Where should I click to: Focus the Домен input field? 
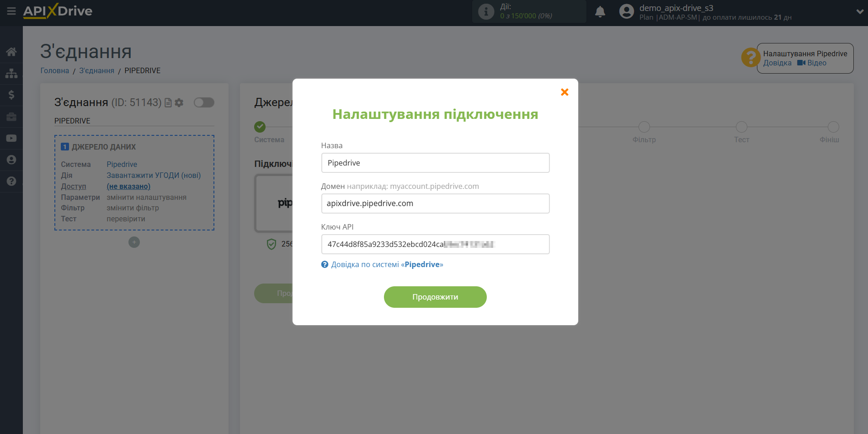(x=435, y=204)
